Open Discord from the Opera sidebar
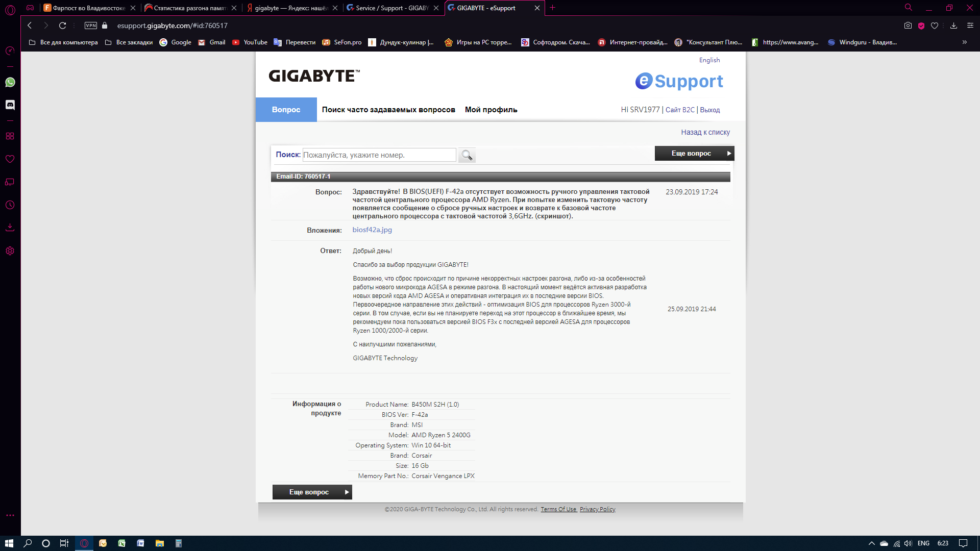 (x=10, y=105)
